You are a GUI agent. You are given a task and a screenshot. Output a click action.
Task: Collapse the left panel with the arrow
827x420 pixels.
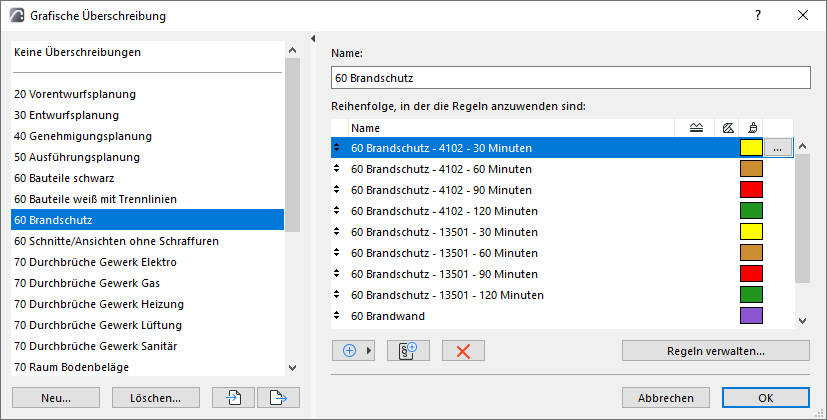[314, 39]
